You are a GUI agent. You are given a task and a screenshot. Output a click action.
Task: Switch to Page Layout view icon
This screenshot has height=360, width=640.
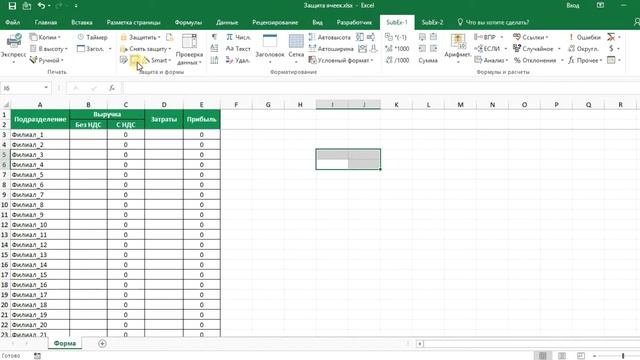pos(562,356)
